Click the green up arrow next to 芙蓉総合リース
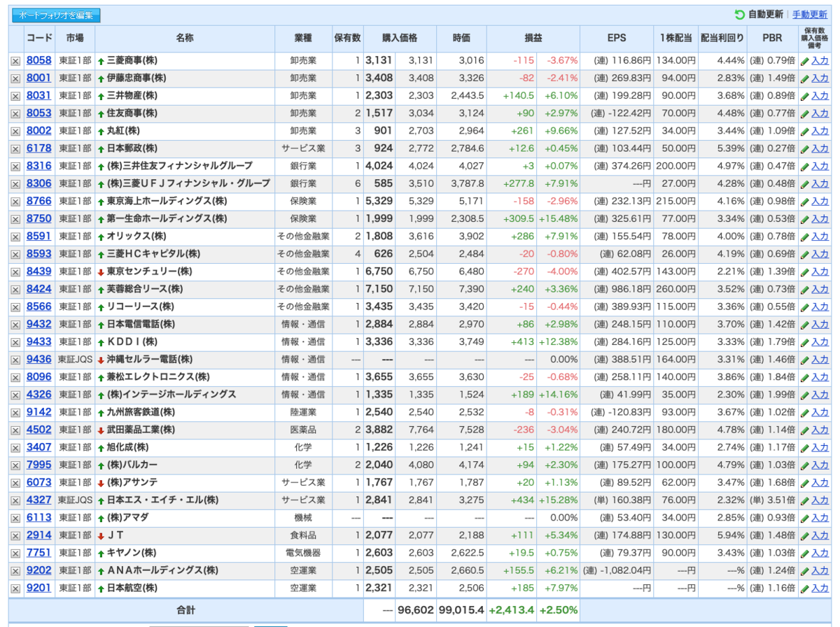The width and height of the screenshot is (840, 627). point(101,289)
